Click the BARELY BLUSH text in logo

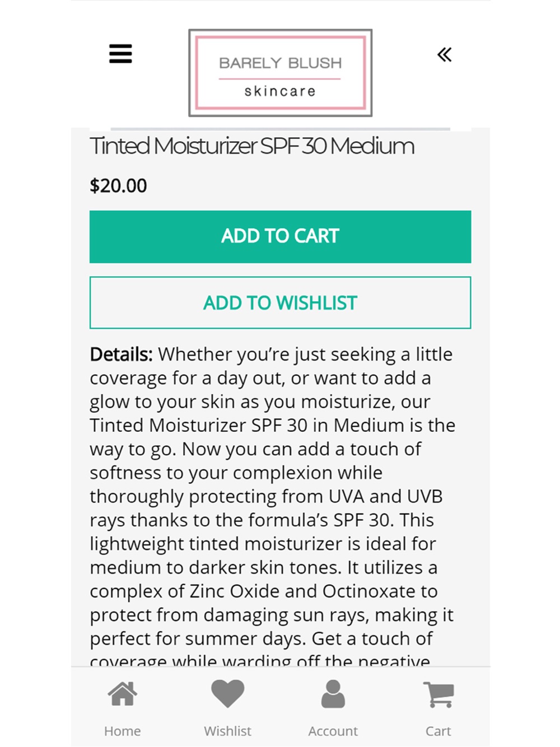[280, 63]
